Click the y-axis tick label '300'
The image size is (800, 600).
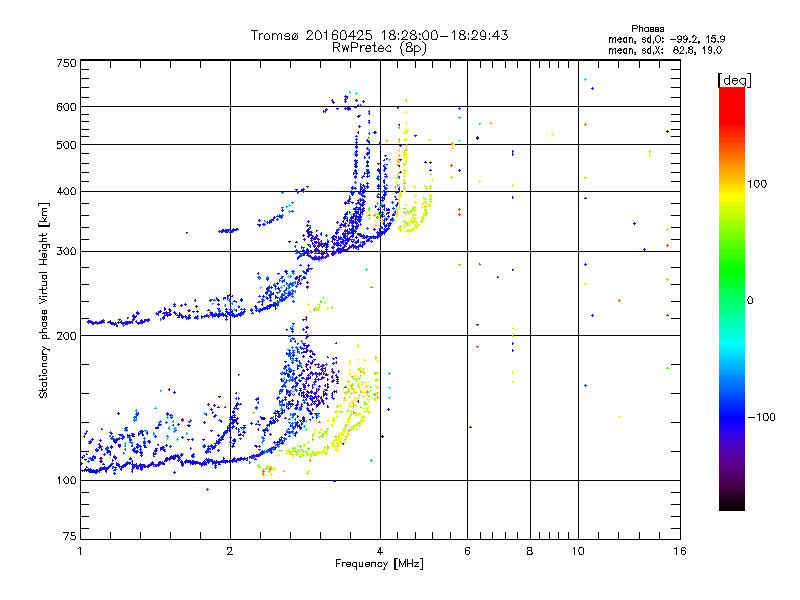pyautogui.click(x=66, y=252)
